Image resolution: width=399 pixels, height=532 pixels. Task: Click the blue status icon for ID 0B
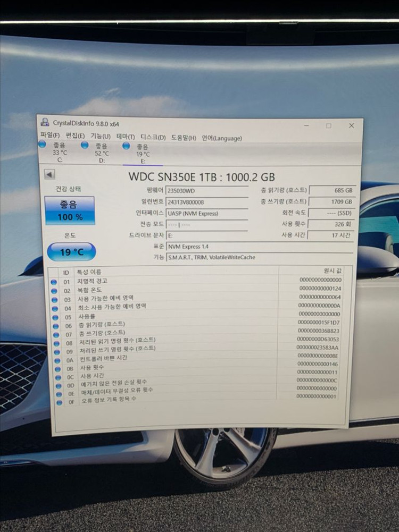pyautogui.click(x=58, y=369)
